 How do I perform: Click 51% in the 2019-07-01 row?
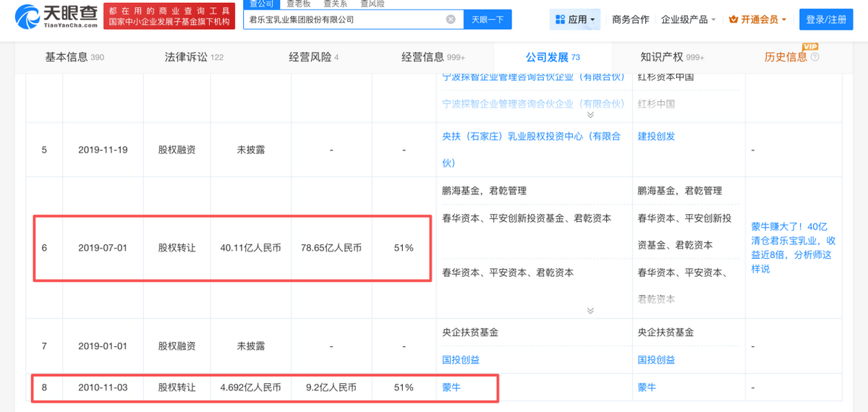(404, 248)
